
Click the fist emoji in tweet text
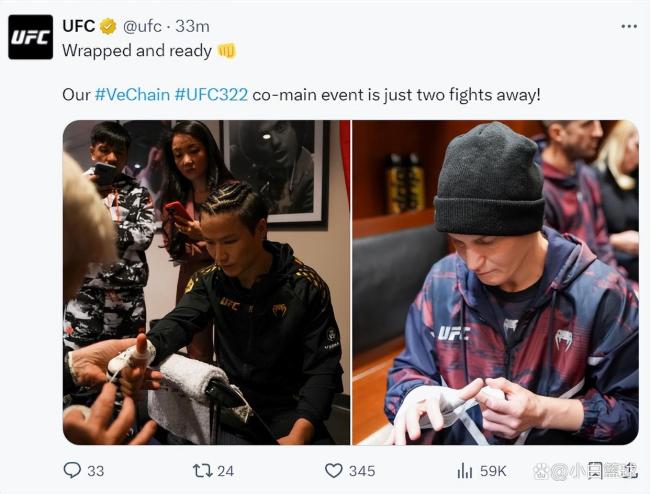click(x=227, y=51)
